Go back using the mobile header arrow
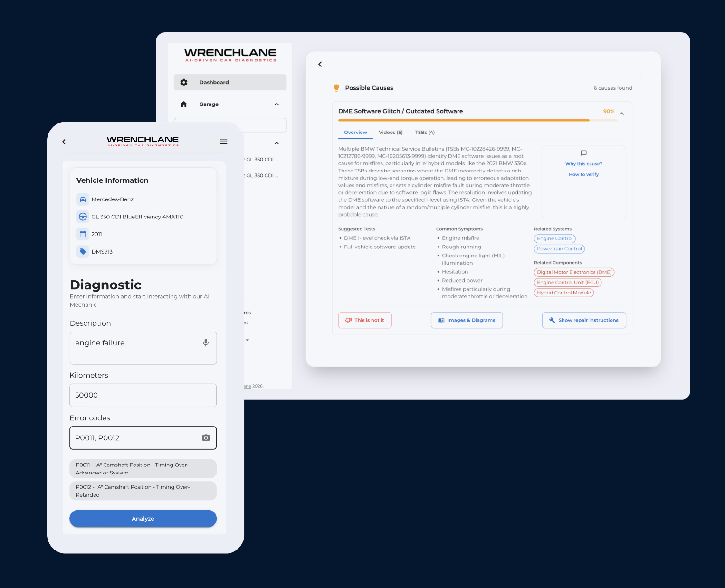The height and width of the screenshot is (588, 725). 64,142
